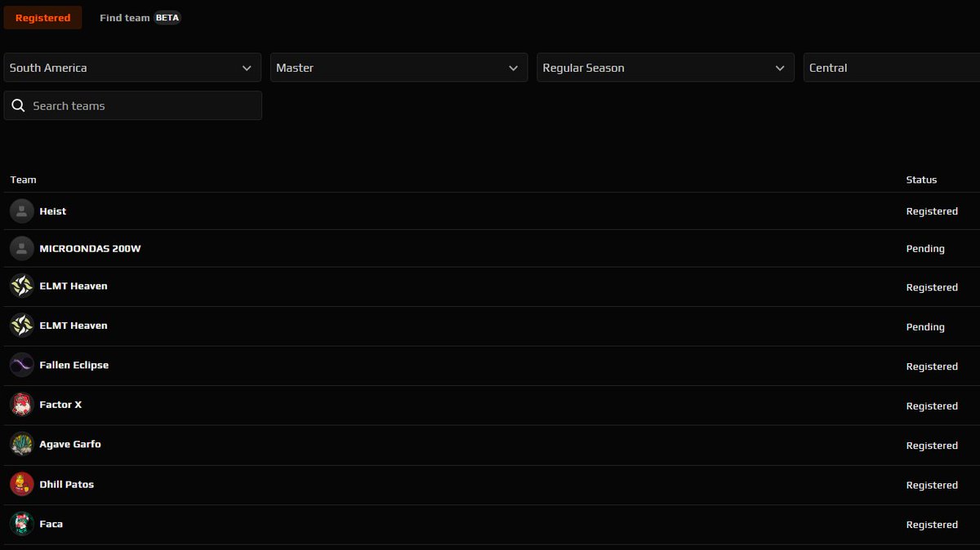Screen dimensions: 980x550
Task: Open the Dhill Patos team name
Action: (x=67, y=485)
